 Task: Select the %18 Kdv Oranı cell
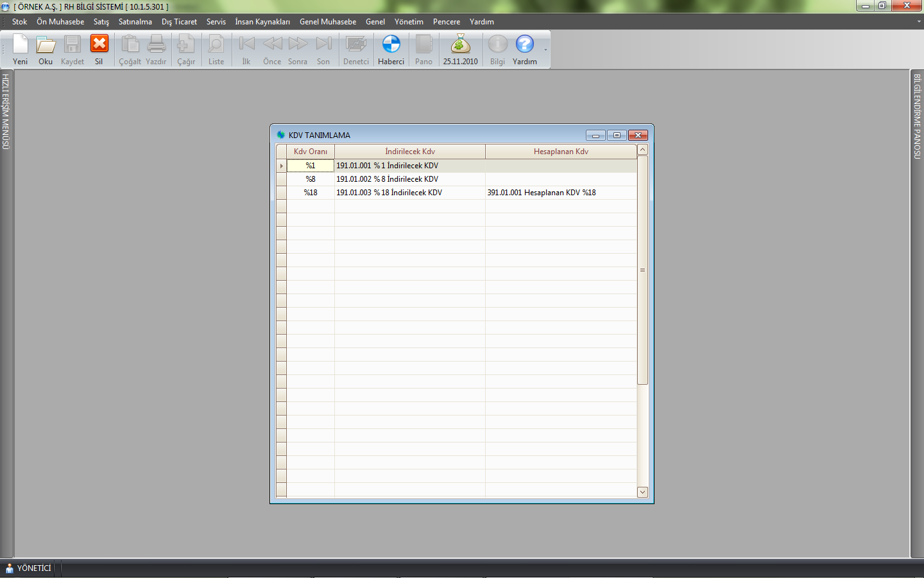click(x=311, y=193)
